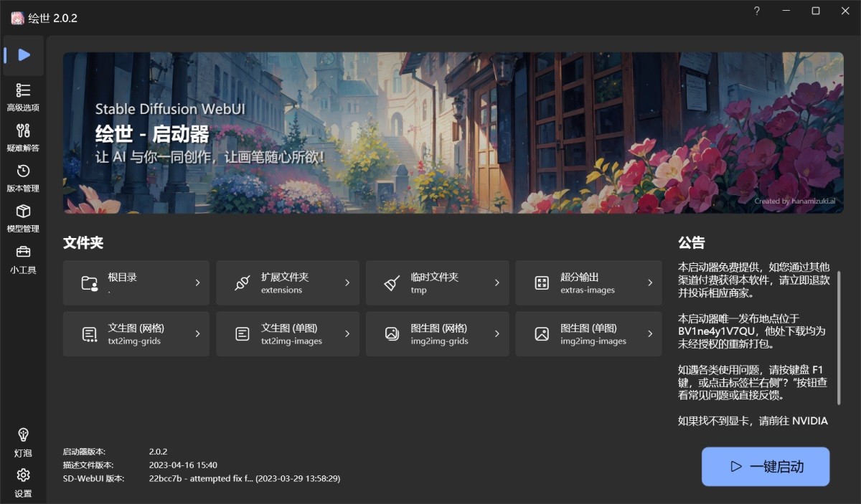Image resolution: width=861 pixels, height=504 pixels.
Task: Expand the 扩展文件夹 extensions entry
Action: click(x=287, y=282)
